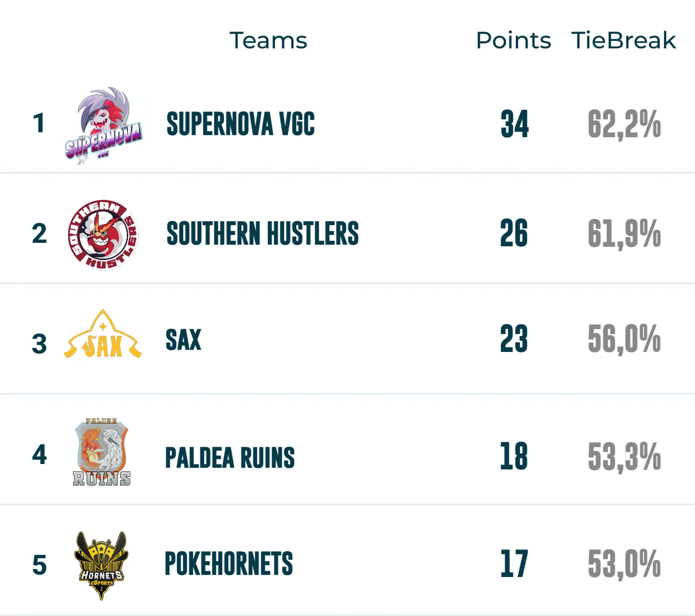Click the Southern Hustlers team logo
The image size is (695, 616).
[103, 235]
